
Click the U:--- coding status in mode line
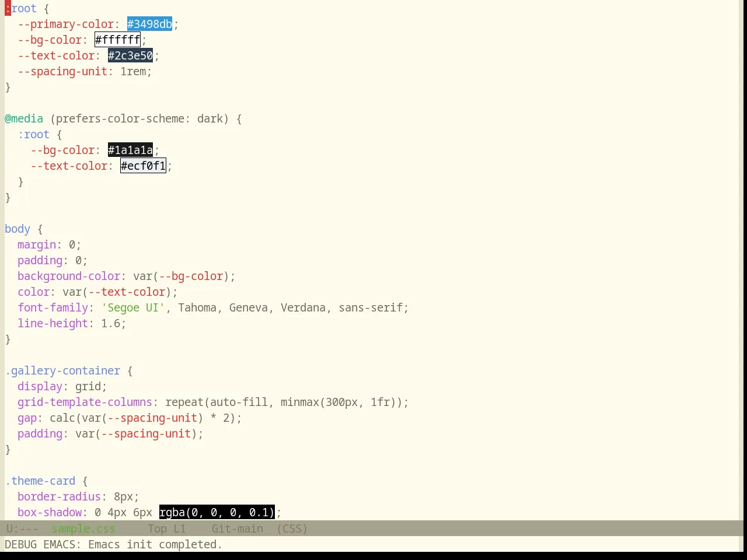[22, 528]
